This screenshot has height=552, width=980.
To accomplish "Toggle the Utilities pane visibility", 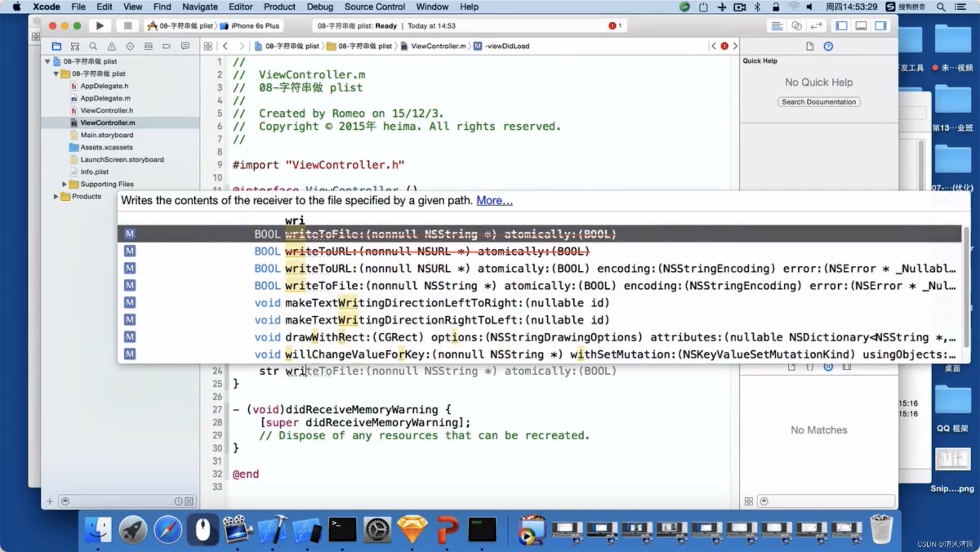I will pyautogui.click(x=881, y=26).
